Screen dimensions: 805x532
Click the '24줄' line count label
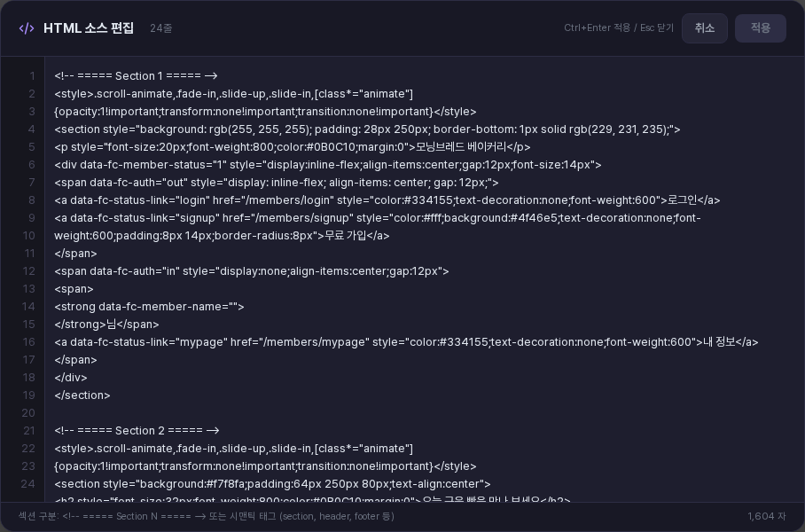(x=161, y=28)
